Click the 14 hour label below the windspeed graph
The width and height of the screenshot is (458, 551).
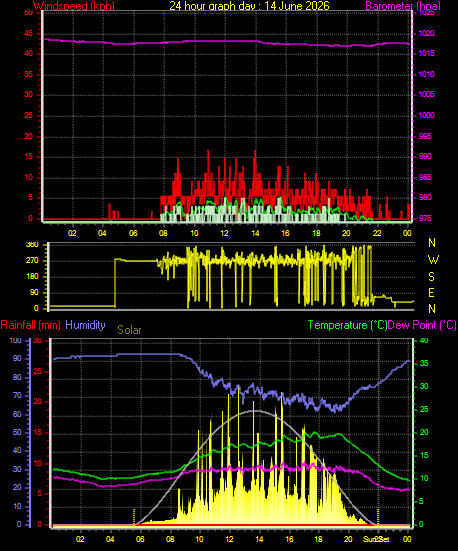255,233
